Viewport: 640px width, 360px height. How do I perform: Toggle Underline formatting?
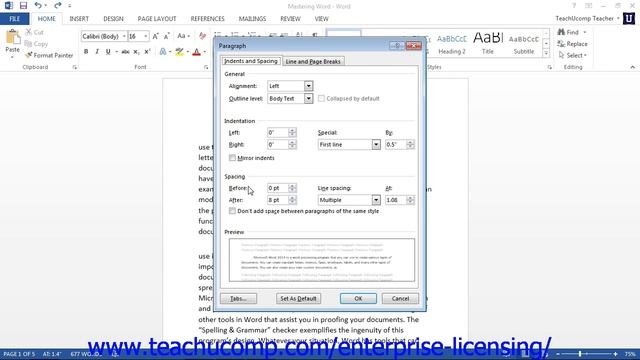(x=108, y=52)
